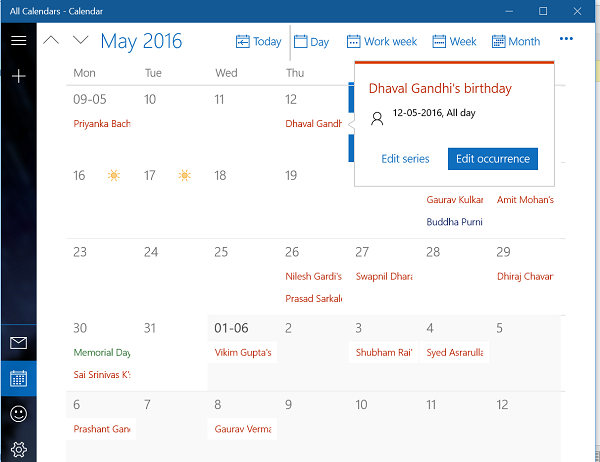Open the more options ellipsis menu

point(566,39)
